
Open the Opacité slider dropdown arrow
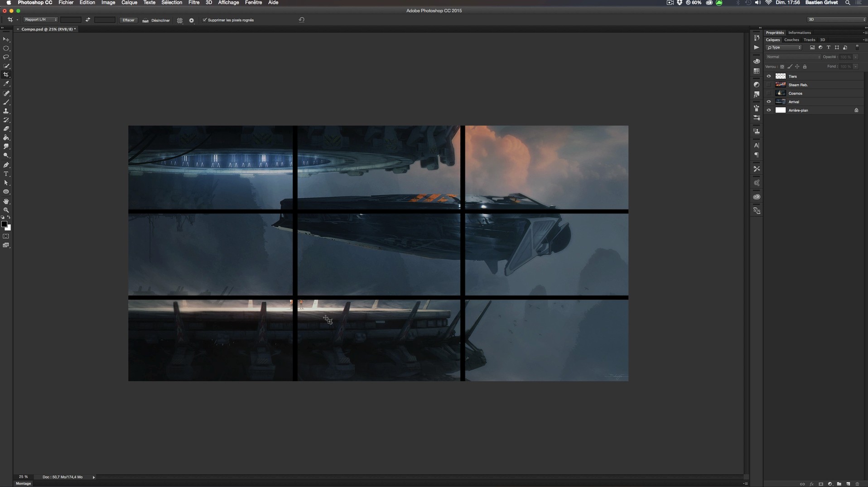(856, 57)
